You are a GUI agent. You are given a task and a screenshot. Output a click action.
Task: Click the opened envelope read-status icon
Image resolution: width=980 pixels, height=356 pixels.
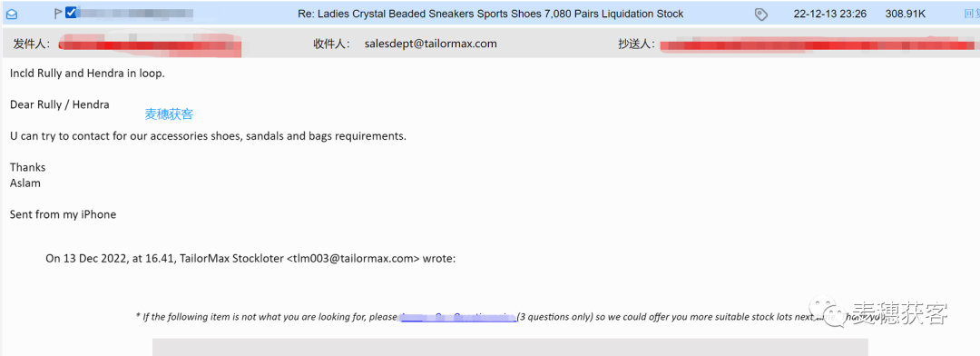tap(11, 14)
